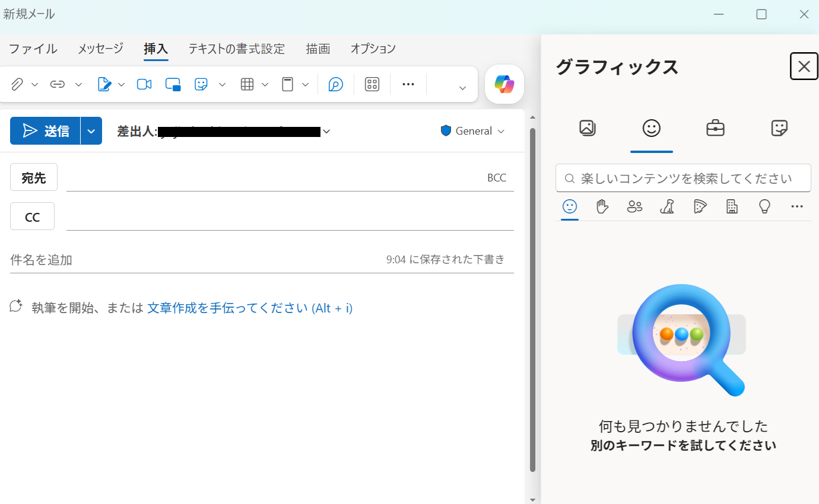Click the 宛先 button
819x504 pixels.
pyautogui.click(x=34, y=177)
